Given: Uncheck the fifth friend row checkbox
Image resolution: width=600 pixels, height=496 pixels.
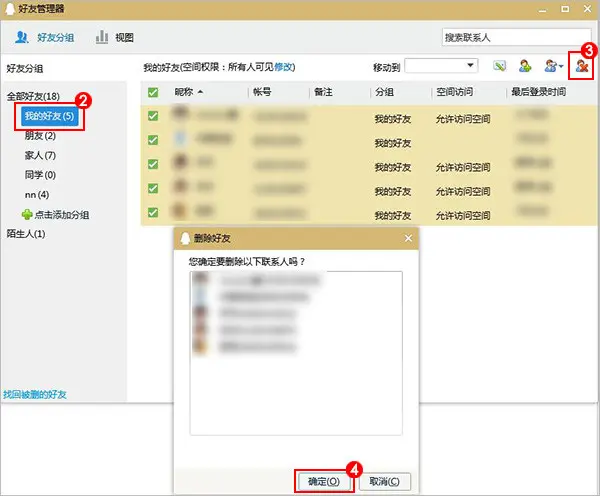Looking at the screenshot, I should point(153,212).
